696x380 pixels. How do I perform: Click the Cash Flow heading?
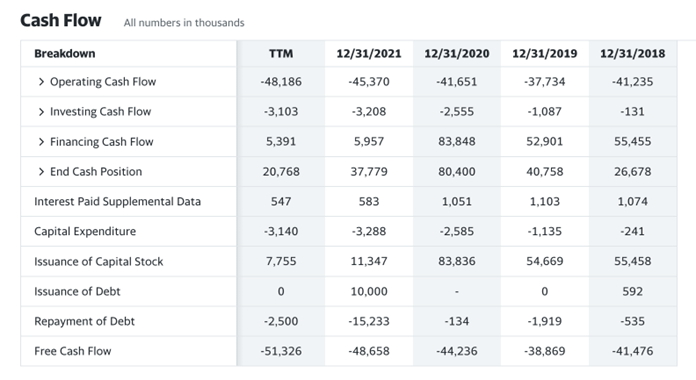pos(61,20)
